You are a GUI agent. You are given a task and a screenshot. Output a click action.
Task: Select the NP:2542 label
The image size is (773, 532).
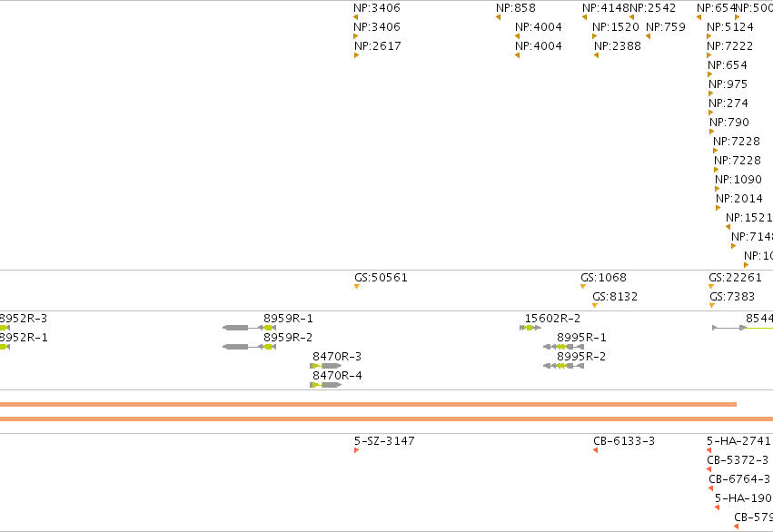coord(653,8)
